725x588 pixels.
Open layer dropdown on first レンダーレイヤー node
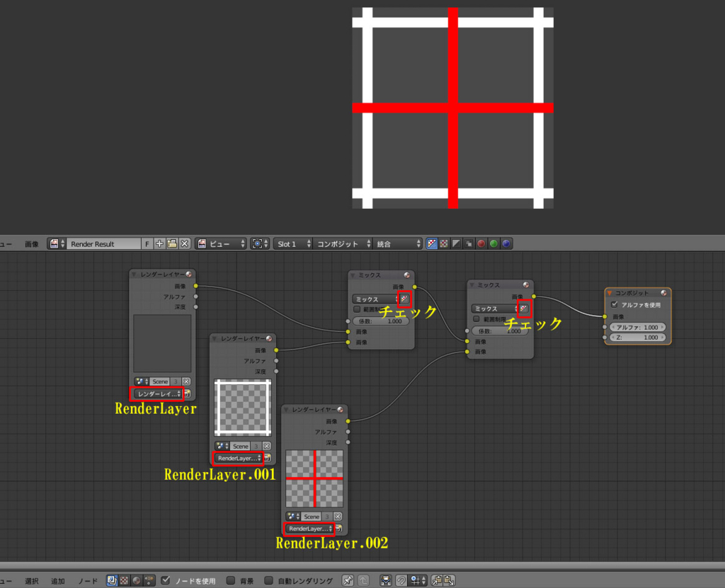(x=158, y=394)
